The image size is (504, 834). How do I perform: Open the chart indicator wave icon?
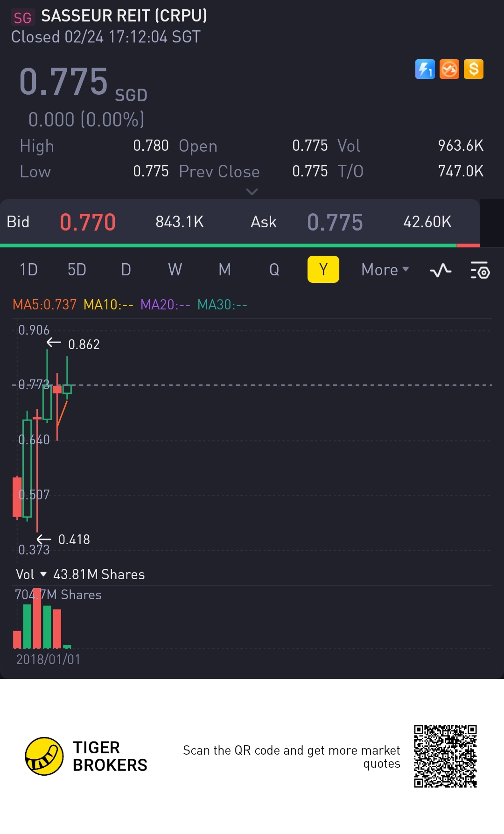[x=441, y=270]
